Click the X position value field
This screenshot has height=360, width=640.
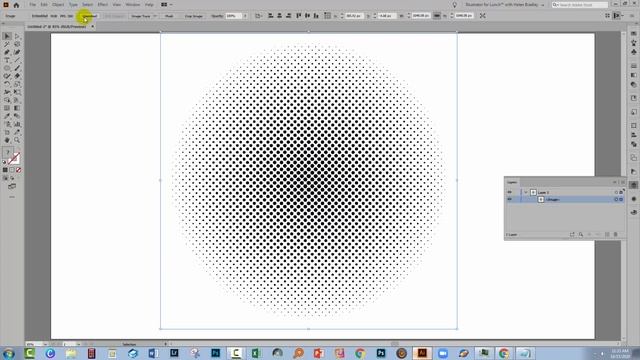point(354,16)
